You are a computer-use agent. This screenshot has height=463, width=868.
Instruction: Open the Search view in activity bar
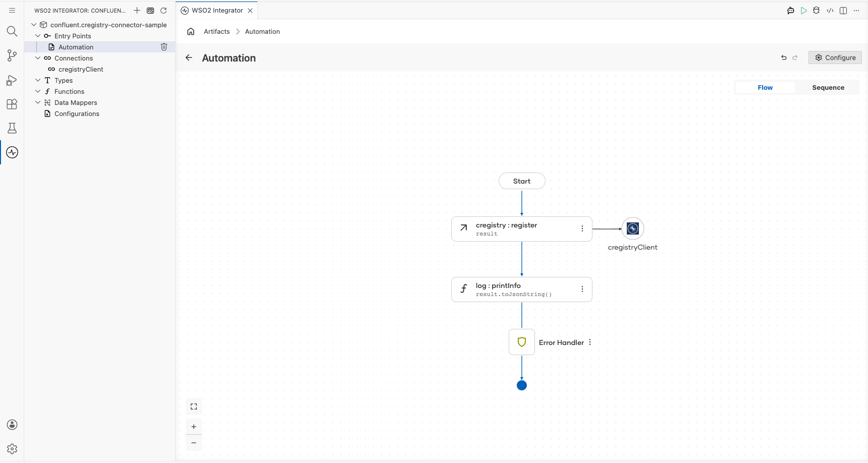(12, 31)
